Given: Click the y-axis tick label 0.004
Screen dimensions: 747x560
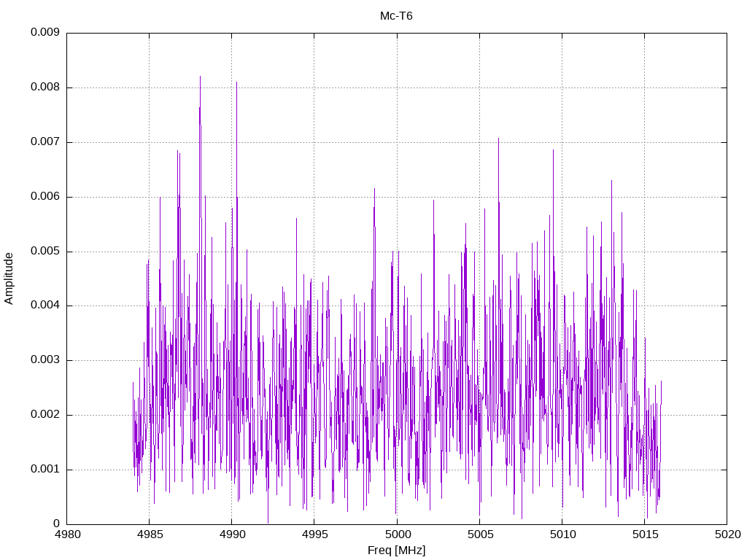Looking at the screenshot, I should tap(45, 306).
